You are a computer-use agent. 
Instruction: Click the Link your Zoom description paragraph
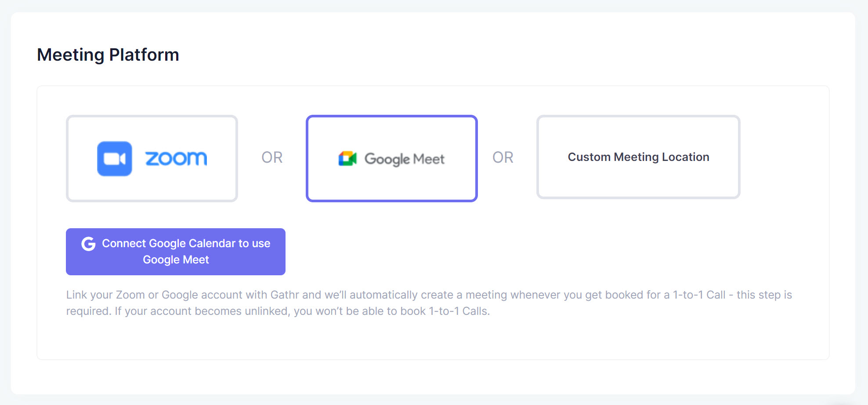[429, 303]
